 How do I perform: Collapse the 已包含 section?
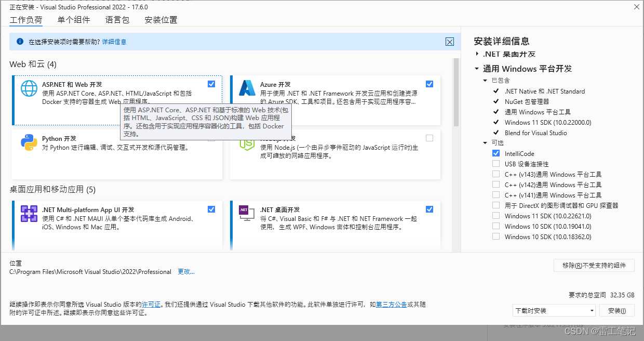pos(486,81)
